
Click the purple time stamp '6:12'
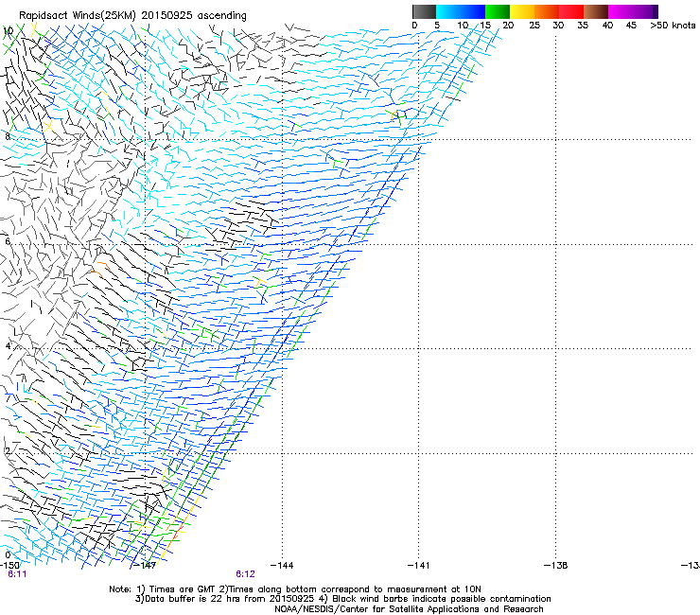(x=245, y=574)
